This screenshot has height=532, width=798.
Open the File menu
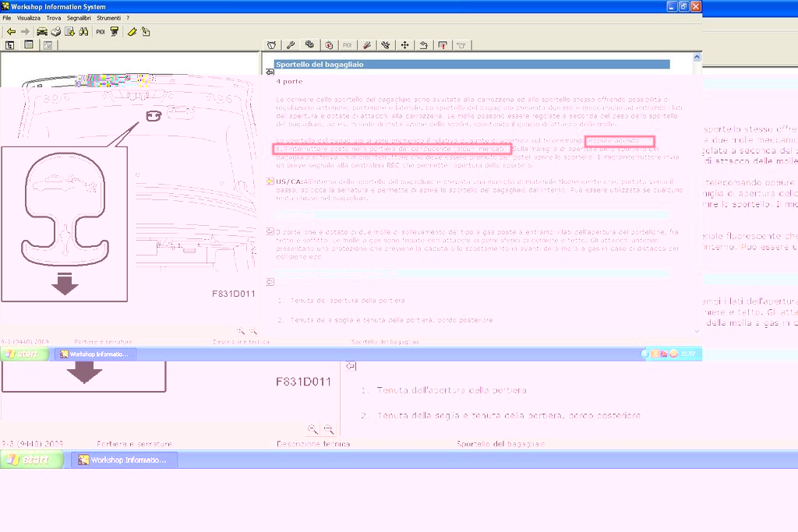7,18
